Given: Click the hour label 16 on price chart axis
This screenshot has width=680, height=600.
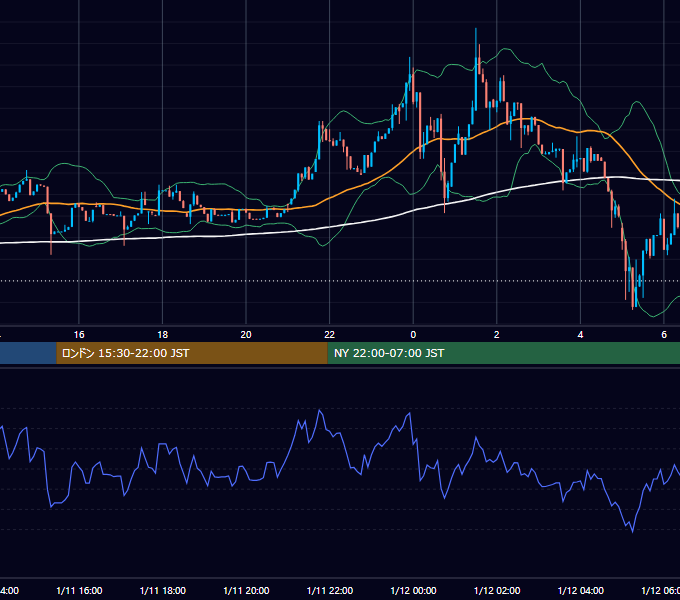Looking at the screenshot, I should coord(79,335).
